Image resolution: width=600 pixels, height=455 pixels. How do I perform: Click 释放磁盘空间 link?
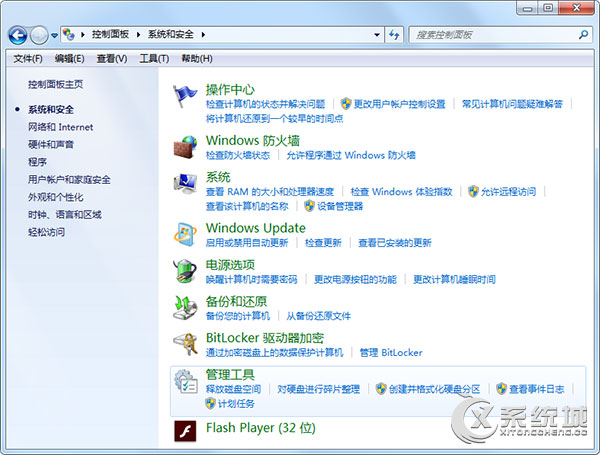[x=233, y=389]
